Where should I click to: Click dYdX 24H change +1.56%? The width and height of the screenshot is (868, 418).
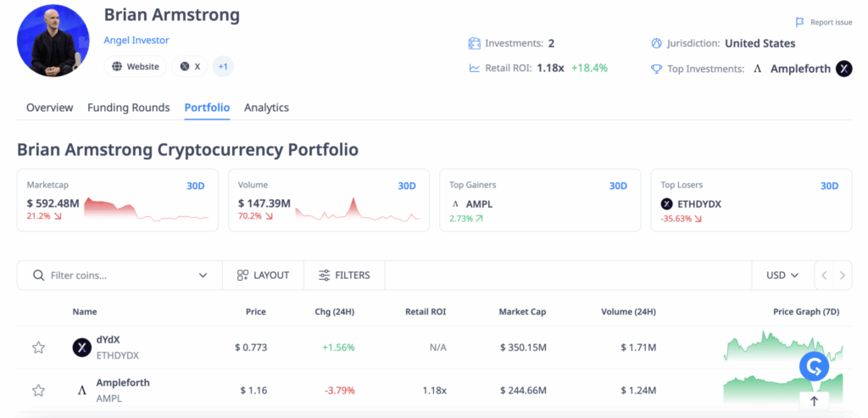[338, 348]
